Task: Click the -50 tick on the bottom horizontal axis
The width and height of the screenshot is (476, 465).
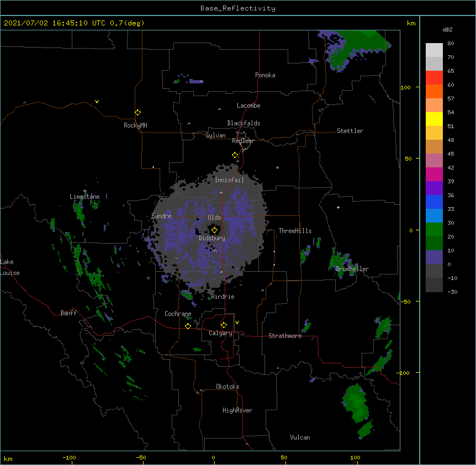Action: coord(141,457)
